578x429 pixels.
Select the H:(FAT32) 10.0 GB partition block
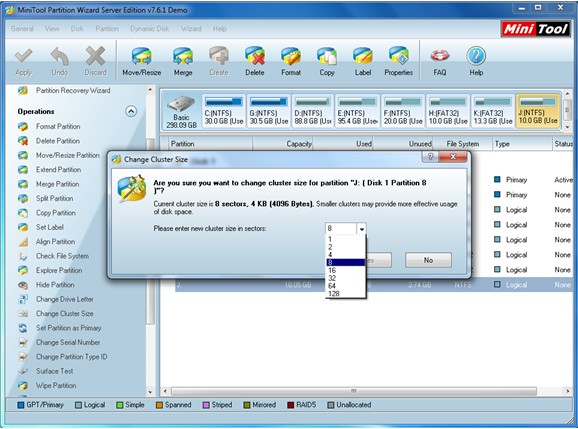point(448,111)
